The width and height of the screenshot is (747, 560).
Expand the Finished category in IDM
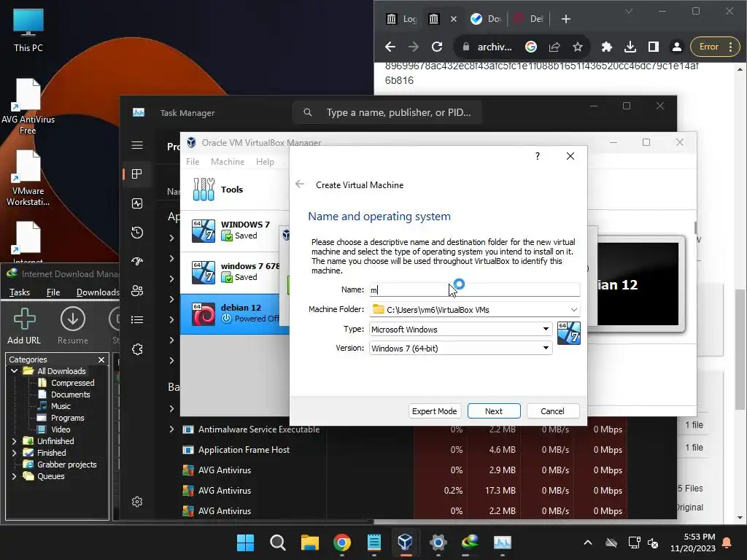click(15, 453)
